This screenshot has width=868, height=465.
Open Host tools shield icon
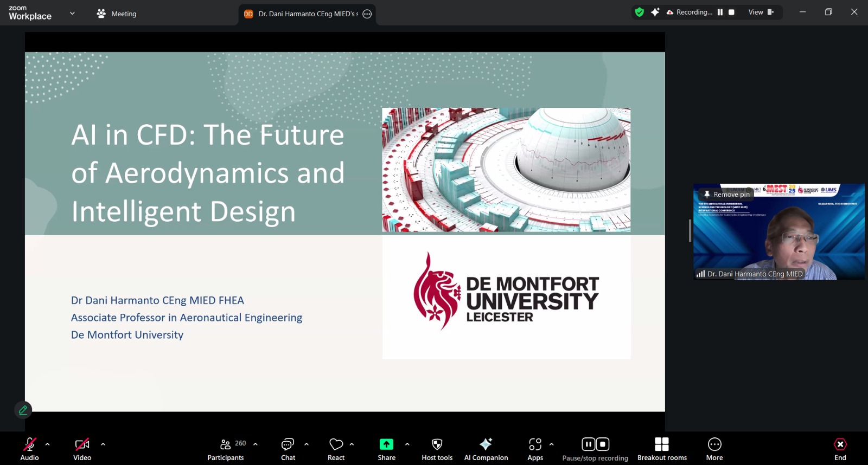(437, 445)
